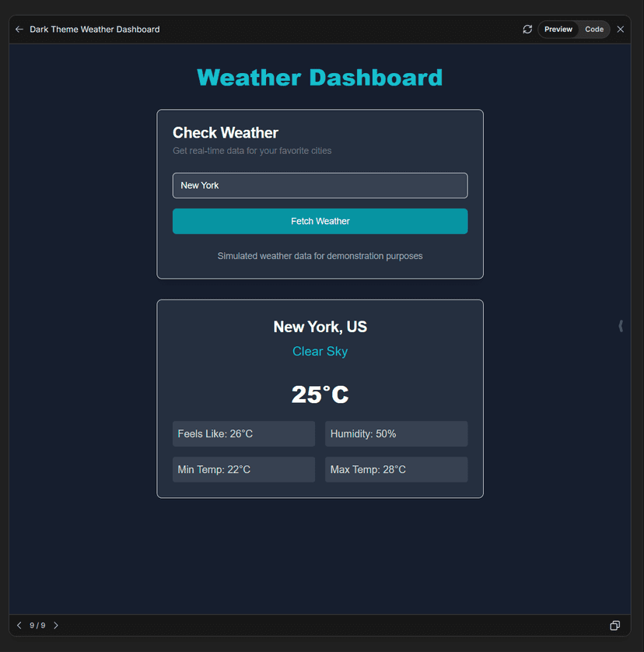644x652 pixels.
Task: Click the Max Temp: 28°C tile
Action: coord(396,470)
